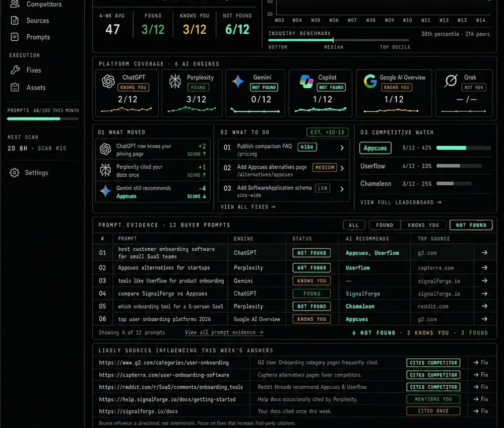Click the HIGH priority tag
The height and width of the screenshot is (428, 504).
pyautogui.click(x=307, y=147)
